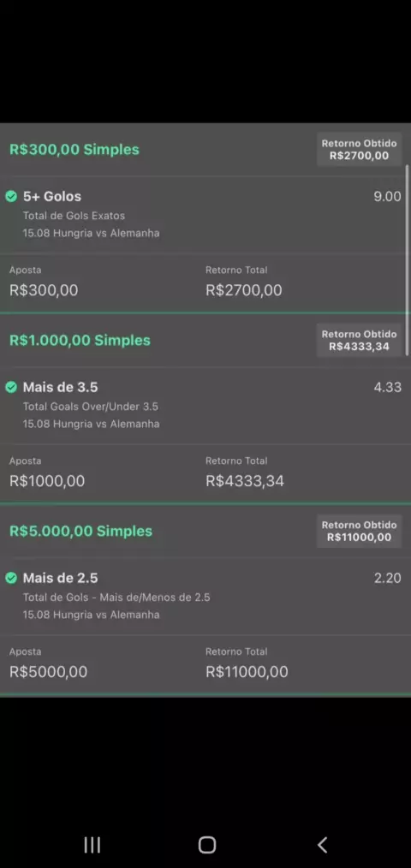
Task: Tap the green checkmark beside 5+ Golos
Action: 11,197
